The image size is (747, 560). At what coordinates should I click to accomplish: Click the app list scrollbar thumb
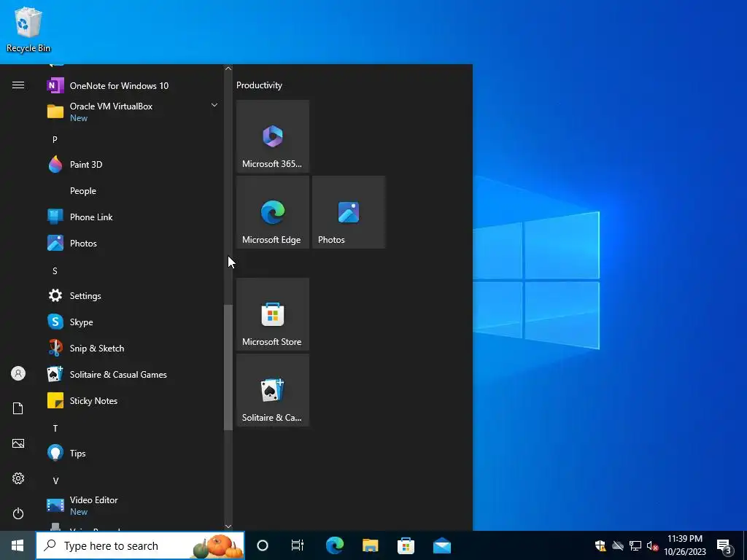coord(228,367)
